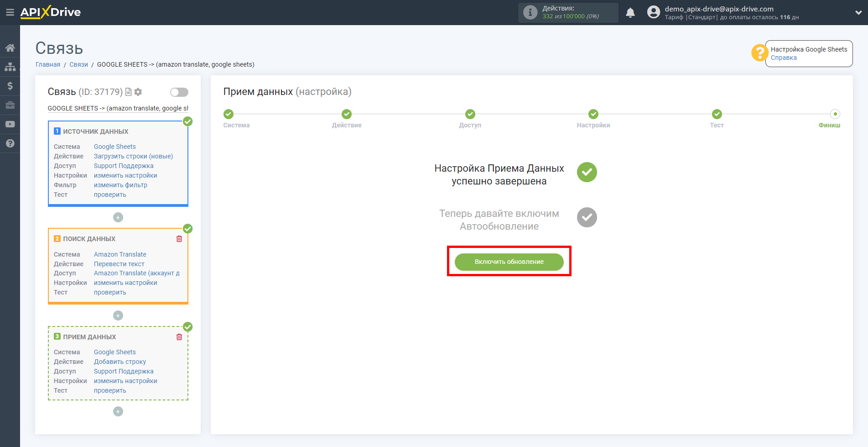Viewport: 868px width, 447px height.
Task: Click the ПОИСК ДАННЫХ block header
Action: tap(89, 239)
